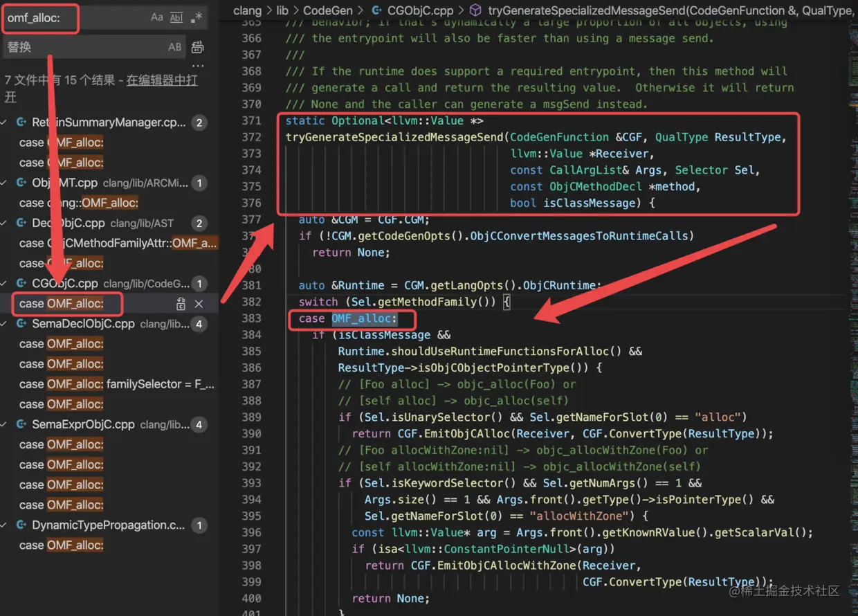Screen dimensions: 858x616
Task: Click the method cube icon in the breadcrumb
Action: 476,10
